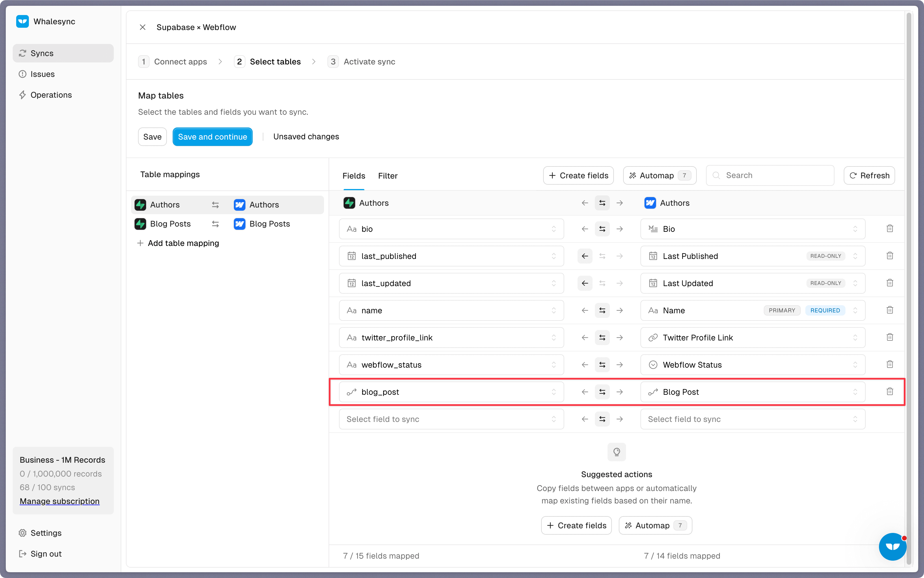
Task: Select the Authors table mapping row
Action: point(227,205)
